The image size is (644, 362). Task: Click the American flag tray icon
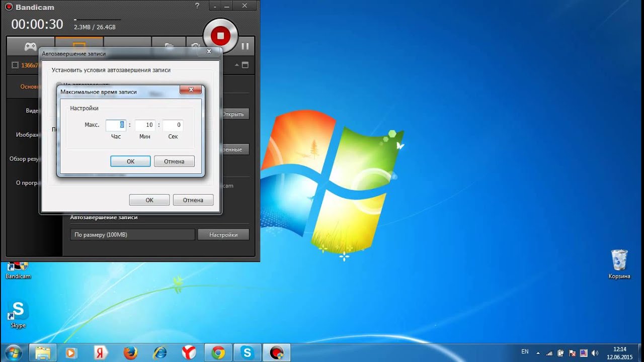click(584, 352)
